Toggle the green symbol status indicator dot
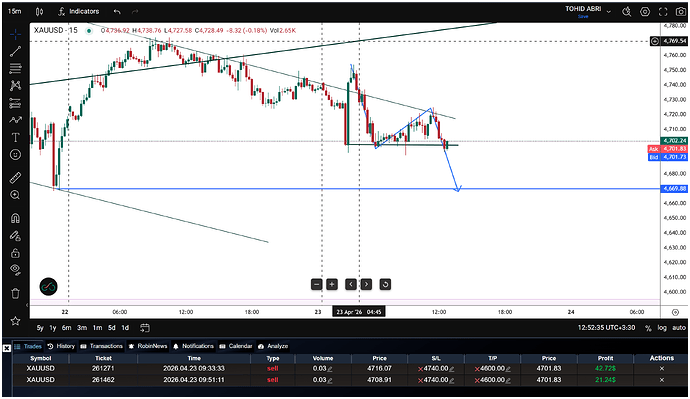This screenshot has width=690, height=399. pyautogui.click(x=89, y=31)
